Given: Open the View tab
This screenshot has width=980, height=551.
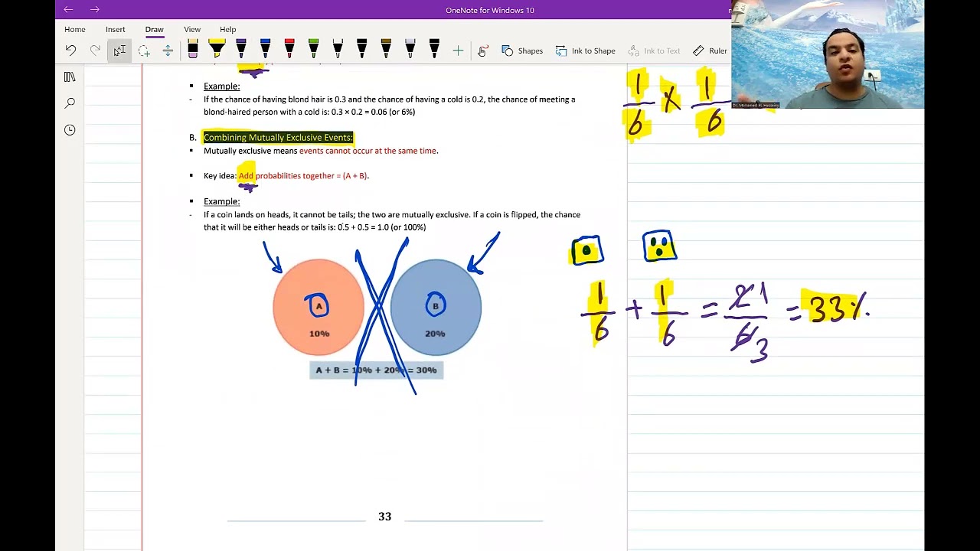Looking at the screenshot, I should [x=192, y=29].
